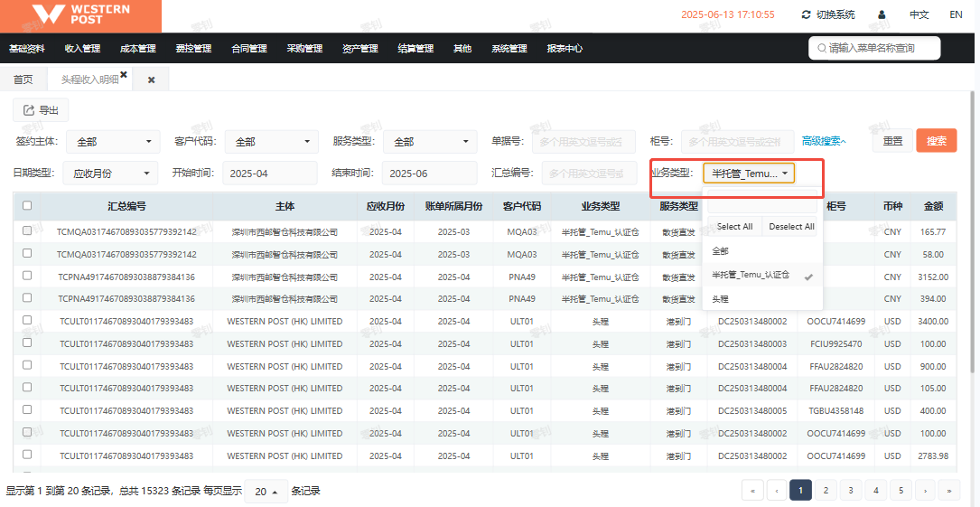Switch language to EN
The width and height of the screenshot is (980, 507).
tap(956, 14)
